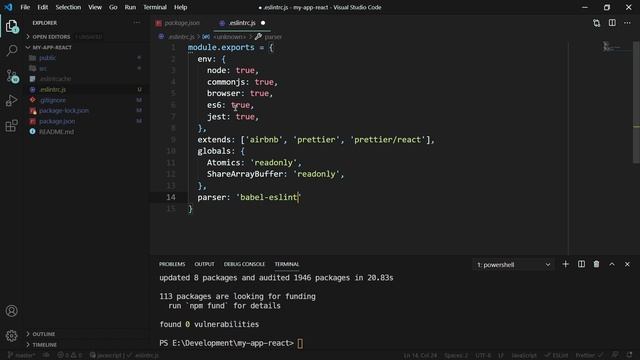This screenshot has width=640, height=360.
Task: Create a new terminal with plus icon
Action: 565,264
